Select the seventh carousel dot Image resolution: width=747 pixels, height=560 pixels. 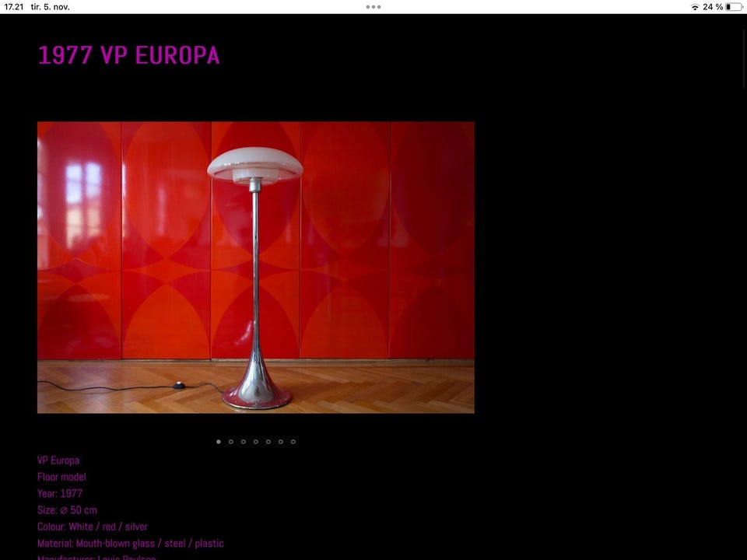(293, 442)
